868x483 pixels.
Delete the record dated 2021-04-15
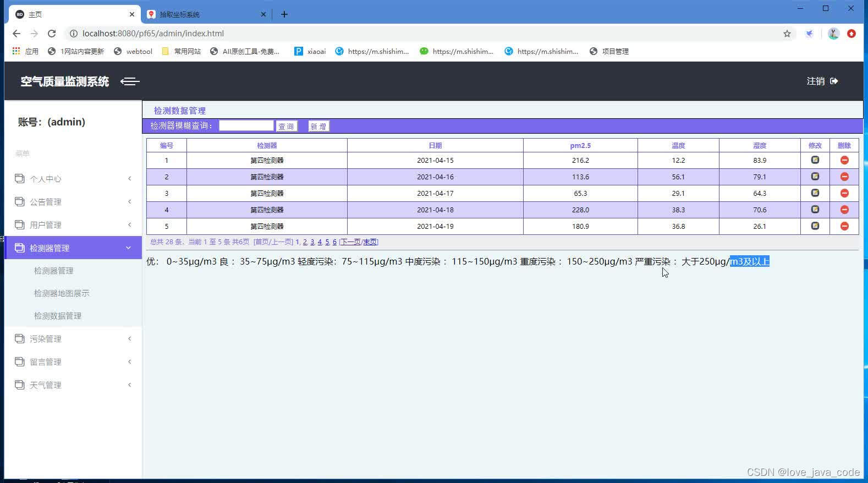tap(844, 160)
